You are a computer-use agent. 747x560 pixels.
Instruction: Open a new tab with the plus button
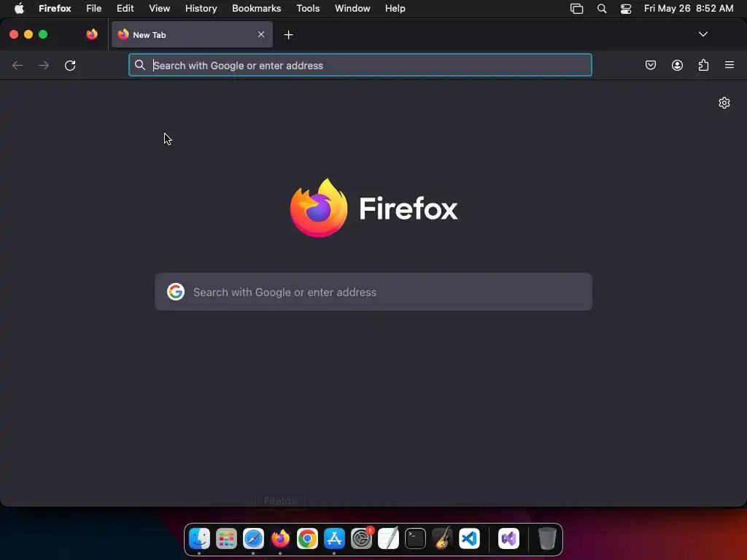(288, 35)
